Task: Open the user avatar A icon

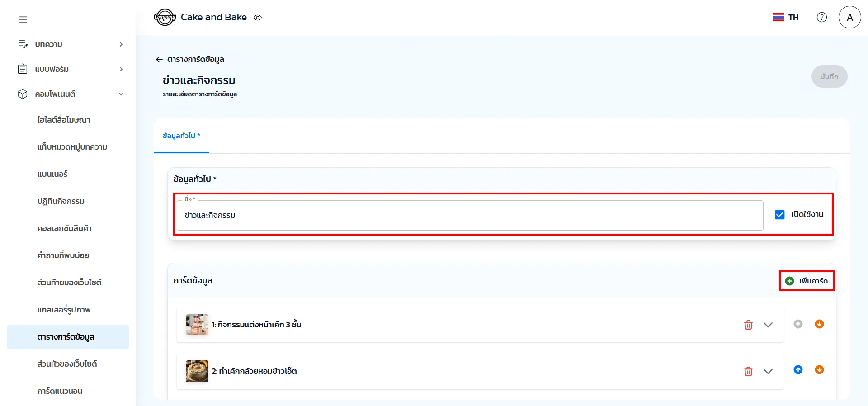Action: tap(849, 17)
